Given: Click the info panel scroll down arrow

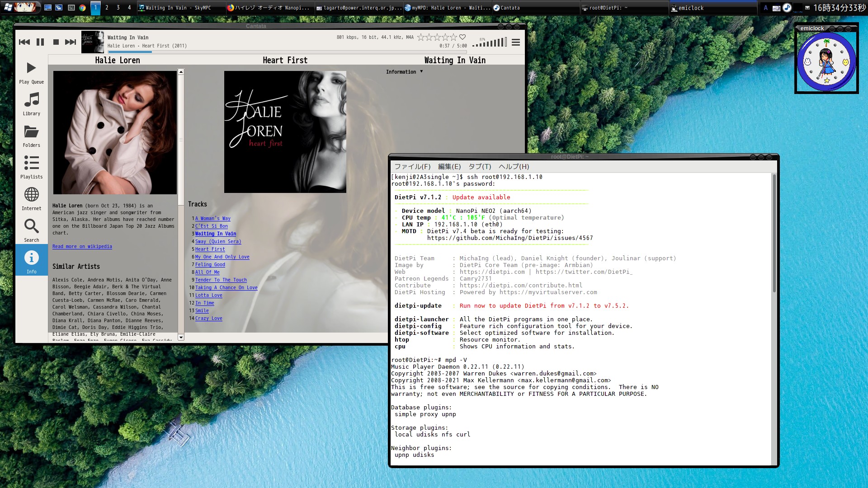Looking at the screenshot, I should tap(181, 337).
